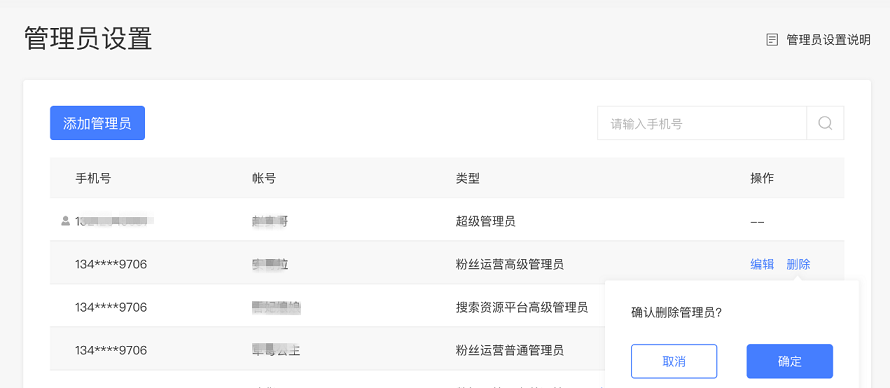This screenshot has width=890, height=388.
Task: Click phone number in 粉丝运营高级管理员 row
Action: (x=111, y=264)
